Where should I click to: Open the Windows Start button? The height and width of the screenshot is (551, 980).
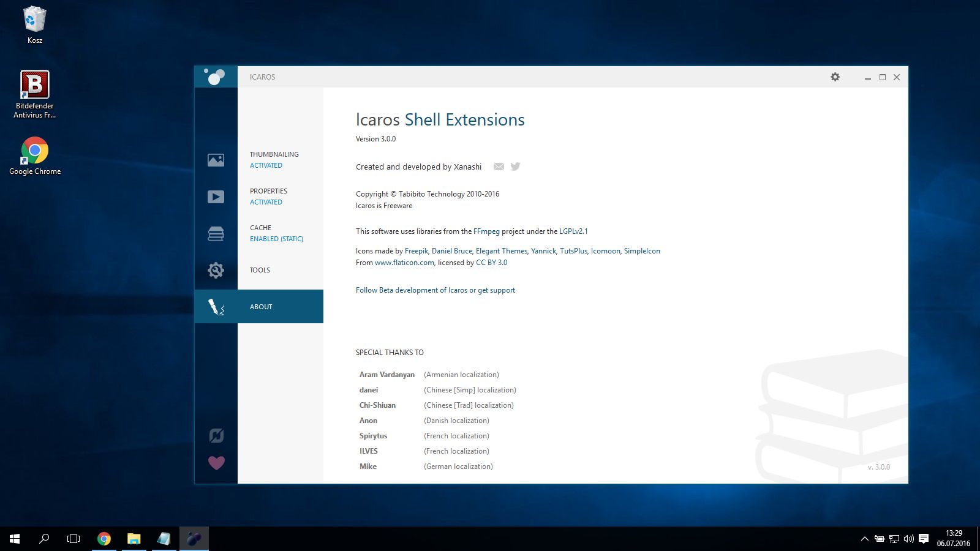point(15,539)
